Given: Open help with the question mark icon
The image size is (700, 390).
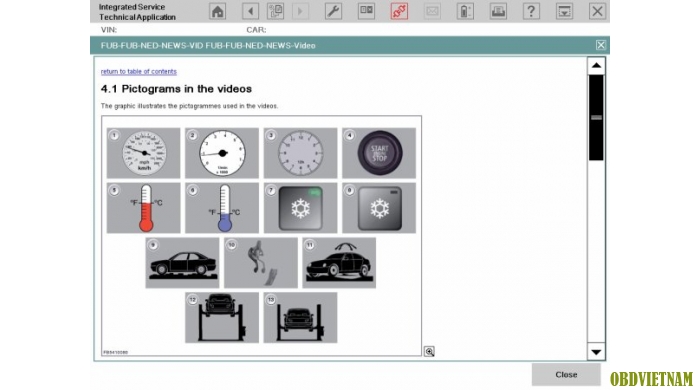Looking at the screenshot, I should pos(531,11).
